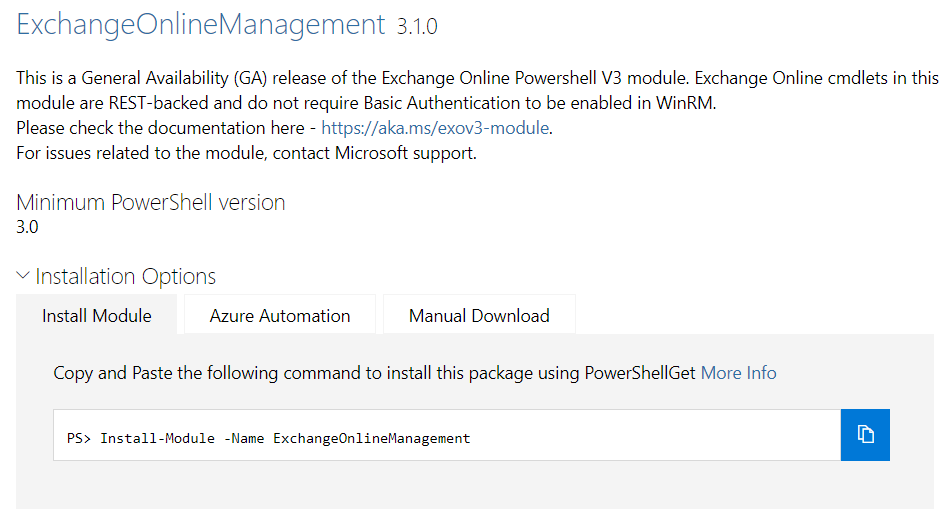Open the Manual Download tab

pos(479,316)
